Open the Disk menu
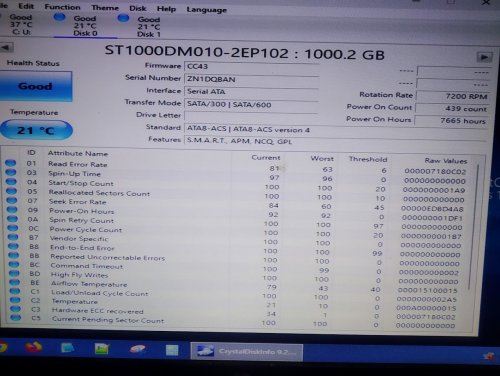Screen dimensions: 500x376 [x=138, y=8]
